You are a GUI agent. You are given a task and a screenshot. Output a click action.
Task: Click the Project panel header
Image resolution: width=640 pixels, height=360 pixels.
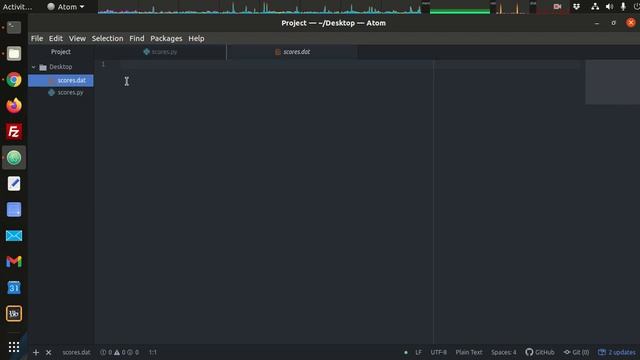pyautogui.click(x=61, y=52)
